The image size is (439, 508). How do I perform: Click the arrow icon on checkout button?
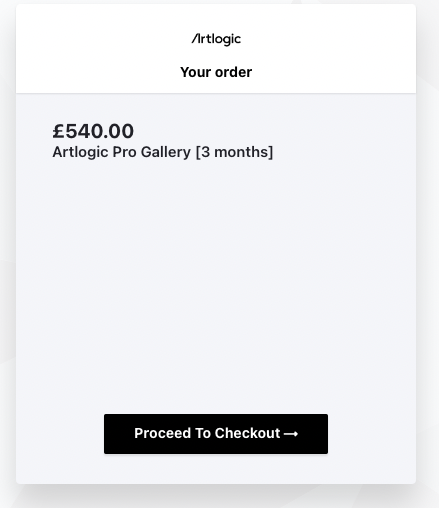(x=291, y=434)
